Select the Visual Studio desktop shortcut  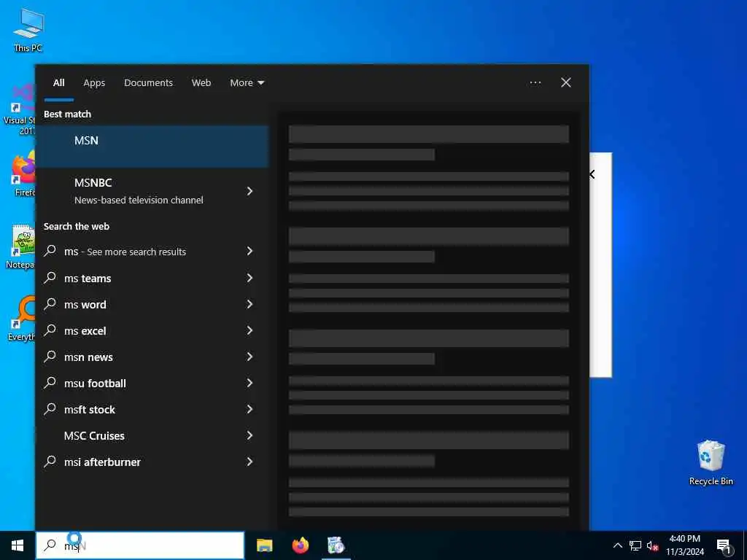(20, 109)
